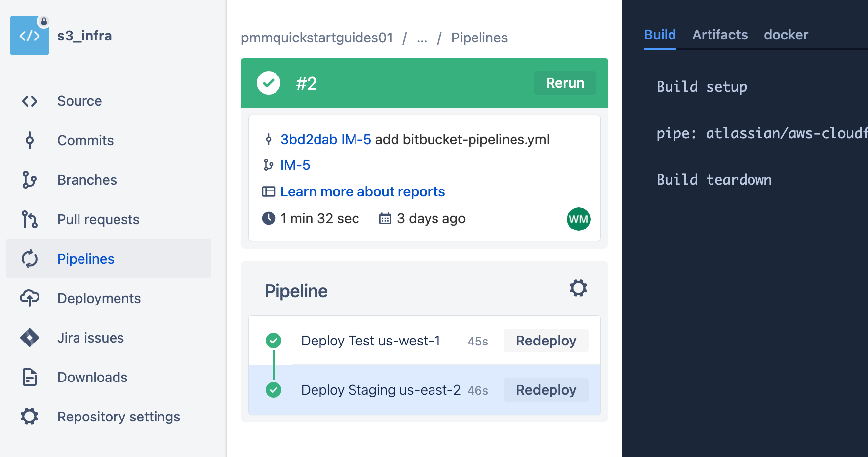Viewport: 868px width, 457px height.
Task: Click the s3_infra repository avatar
Action: pos(30,35)
